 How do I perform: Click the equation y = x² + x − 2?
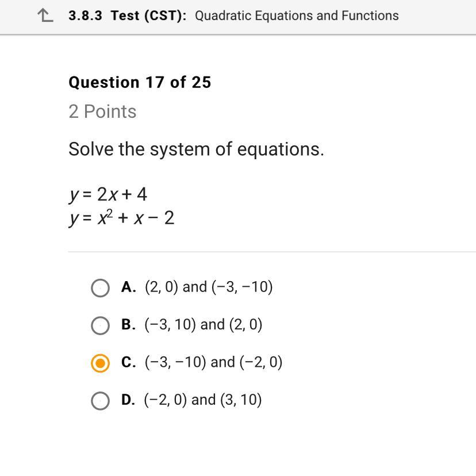tap(121, 218)
